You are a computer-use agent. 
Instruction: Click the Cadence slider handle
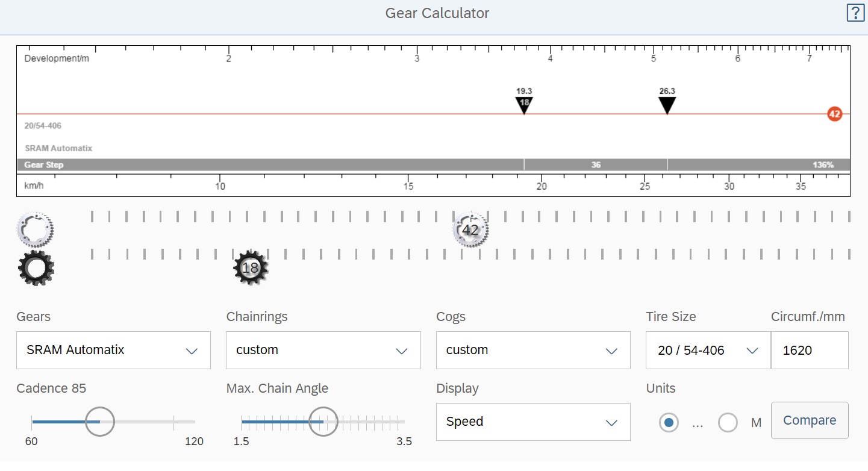tap(99, 422)
